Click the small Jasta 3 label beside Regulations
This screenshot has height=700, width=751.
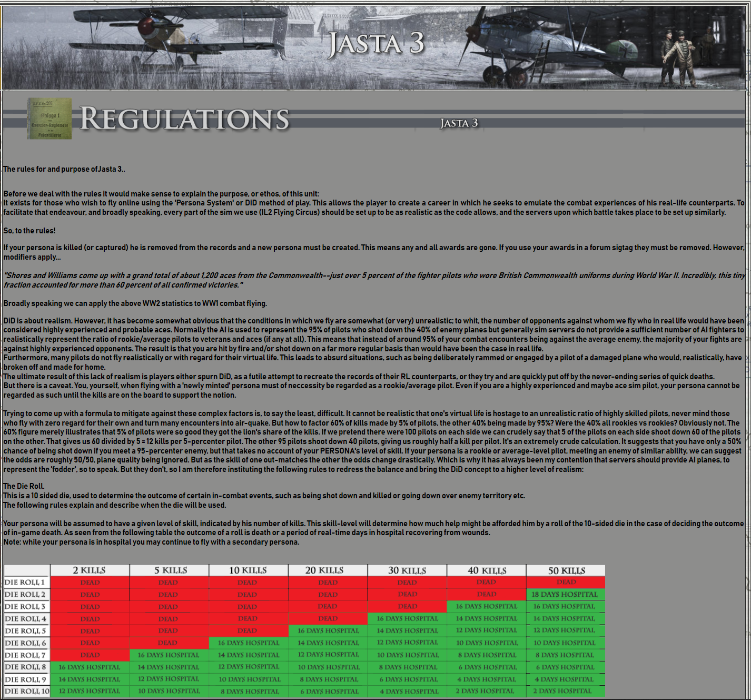point(459,123)
